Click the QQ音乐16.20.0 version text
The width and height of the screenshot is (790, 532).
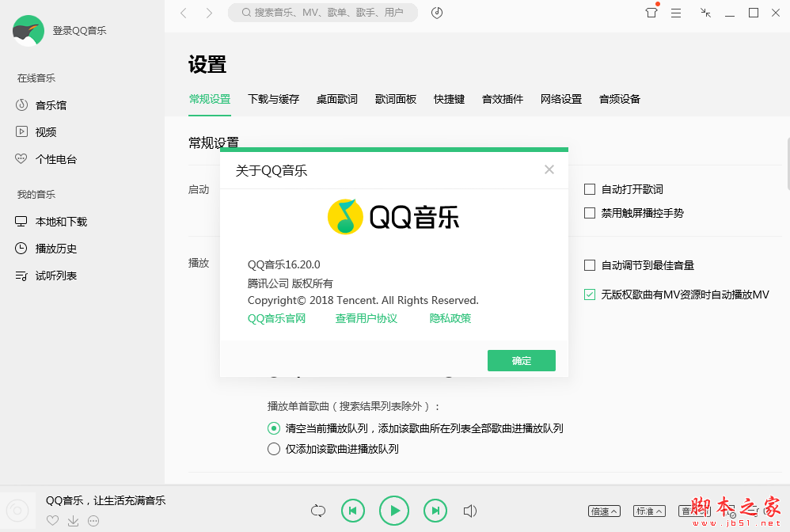tap(283, 264)
